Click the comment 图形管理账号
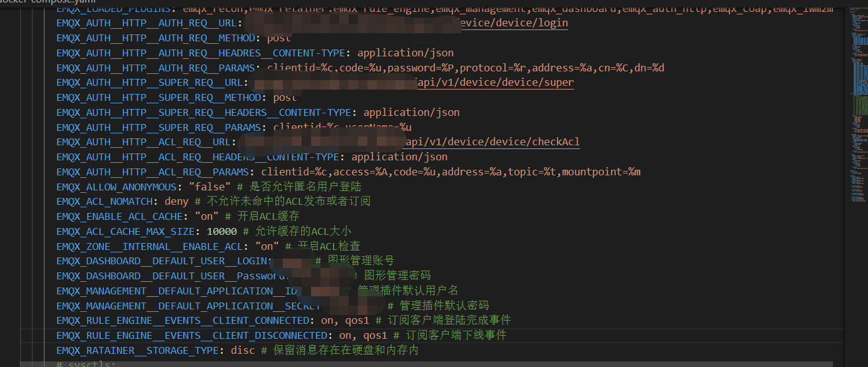 (x=355, y=261)
